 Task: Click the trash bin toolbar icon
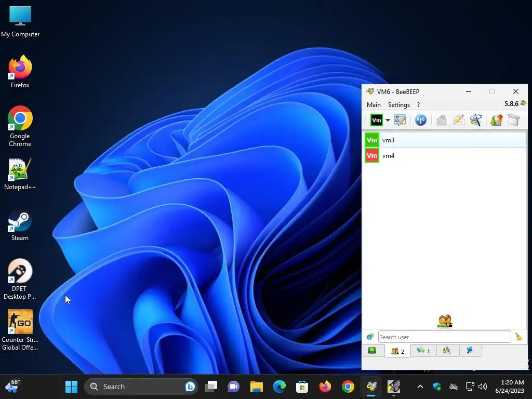[514, 120]
